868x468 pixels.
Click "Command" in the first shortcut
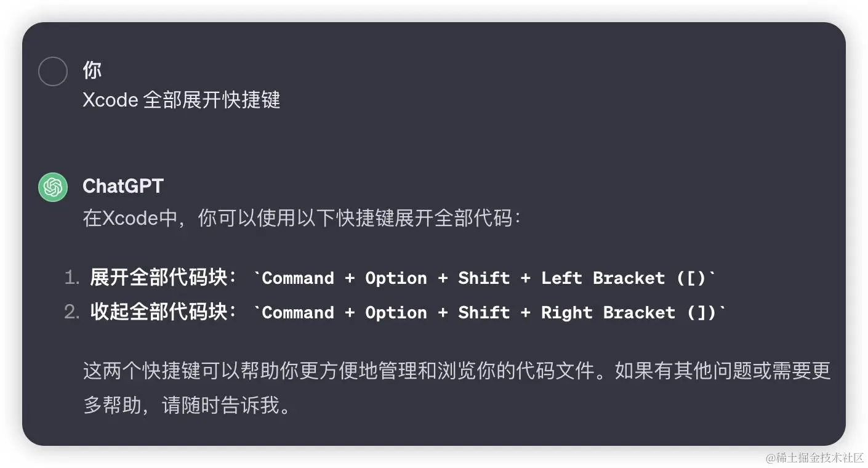[x=298, y=278]
